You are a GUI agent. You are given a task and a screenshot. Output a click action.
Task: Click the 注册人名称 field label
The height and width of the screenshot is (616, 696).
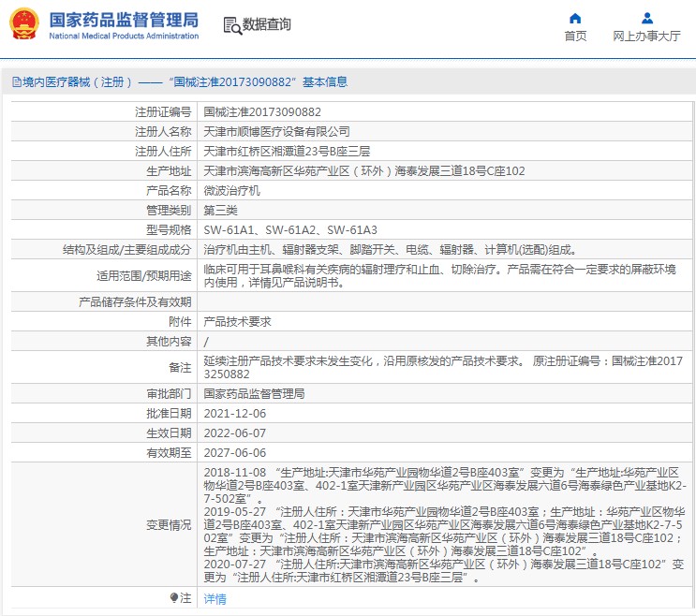[x=163, y=131]
